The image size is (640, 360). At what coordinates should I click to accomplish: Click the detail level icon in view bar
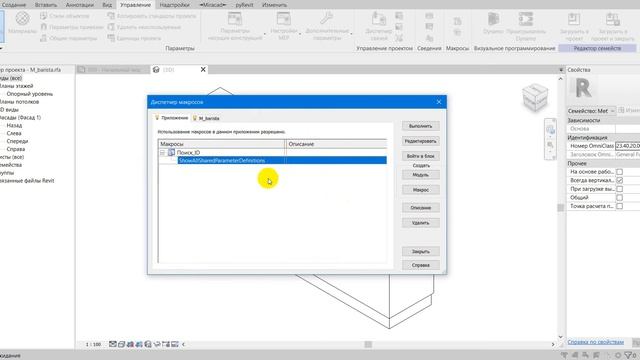coord(113,344)
